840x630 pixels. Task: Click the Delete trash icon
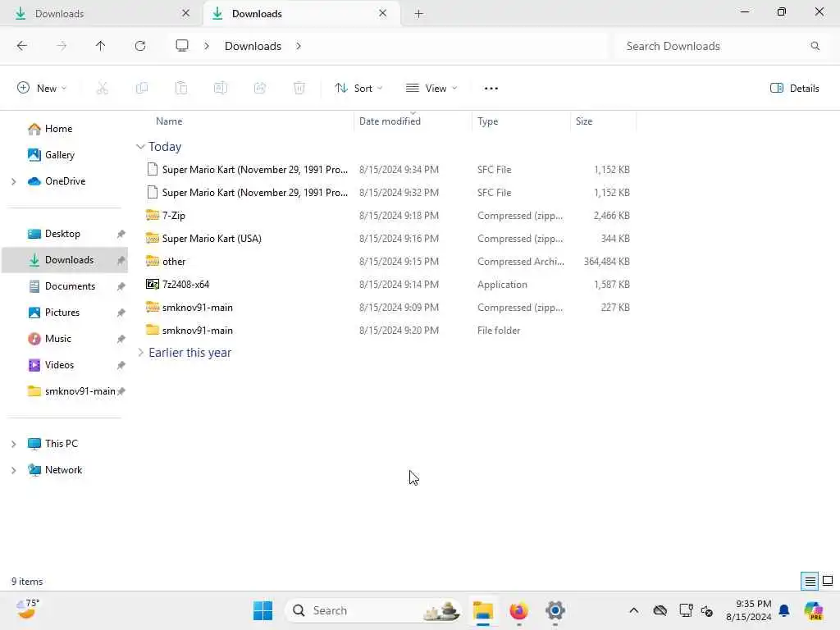[299, 89]
